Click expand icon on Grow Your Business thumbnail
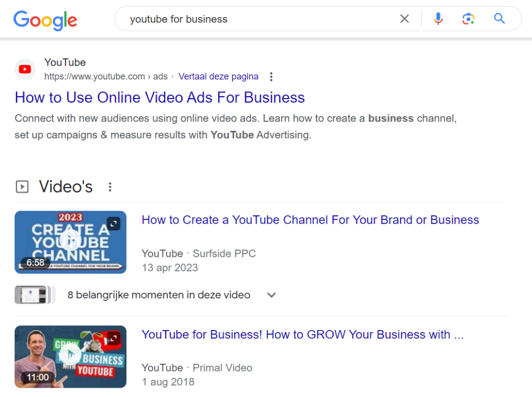The width and height of the screenshot is (532, 397). tap(114, 338)
